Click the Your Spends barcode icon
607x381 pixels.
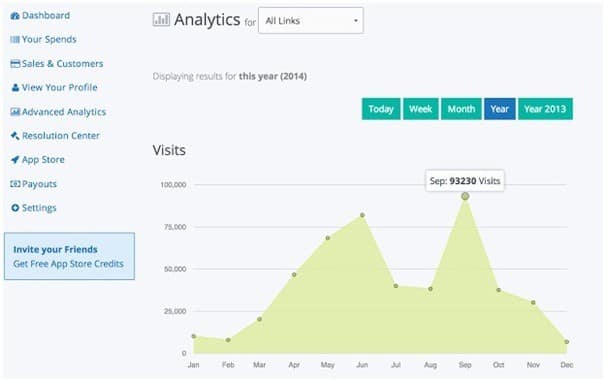(x=15, y=39)
